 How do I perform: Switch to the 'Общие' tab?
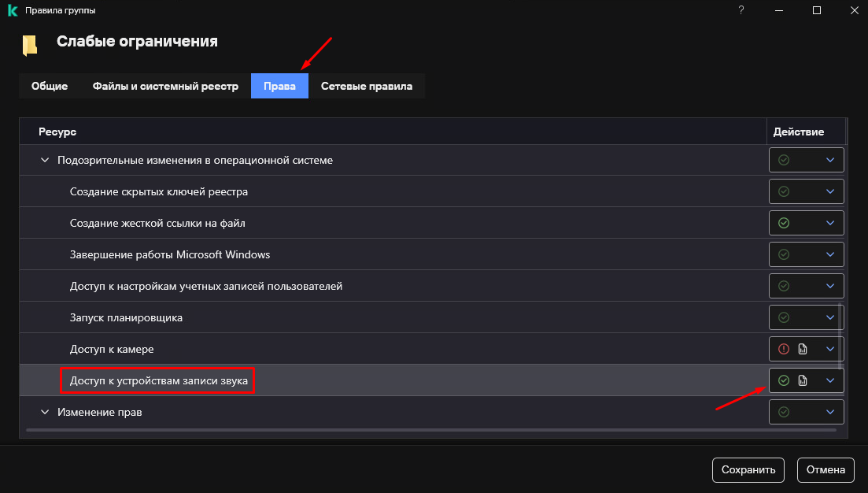50,87
